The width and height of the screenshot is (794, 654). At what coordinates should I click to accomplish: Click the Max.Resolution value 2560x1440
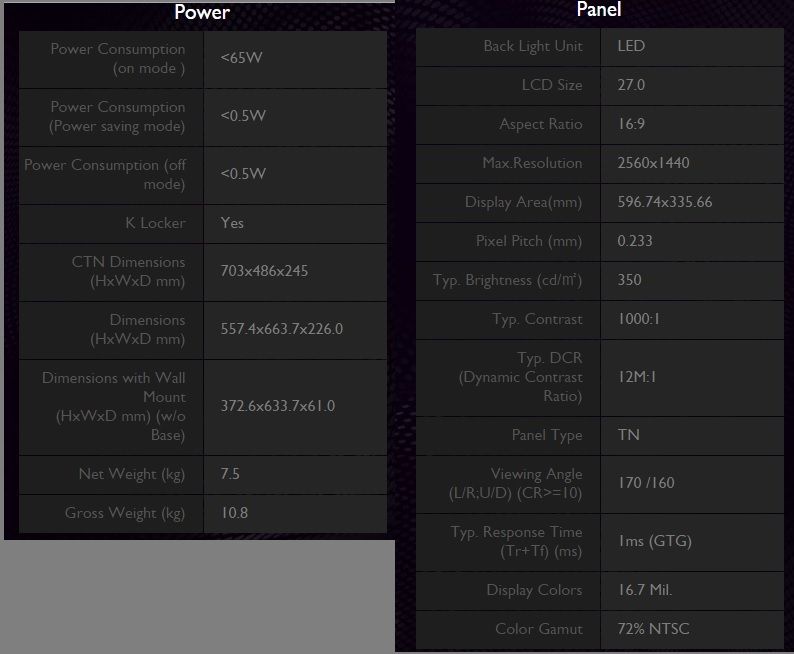click(653, 163)
